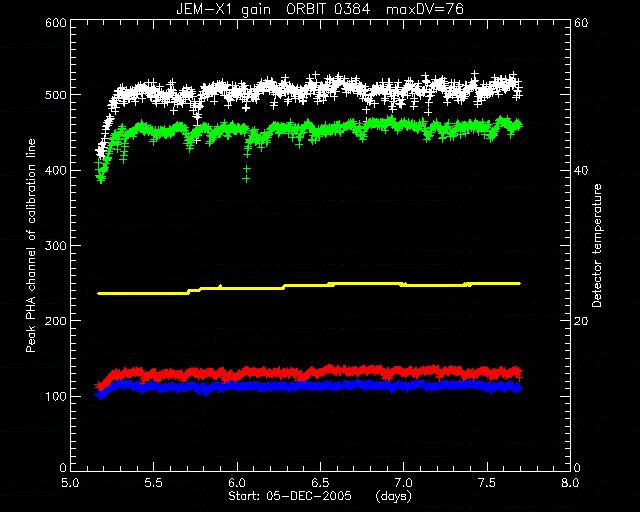Click the 7.0 tick label on x-axis
640x512 pixels.
[x=403, y=483]
